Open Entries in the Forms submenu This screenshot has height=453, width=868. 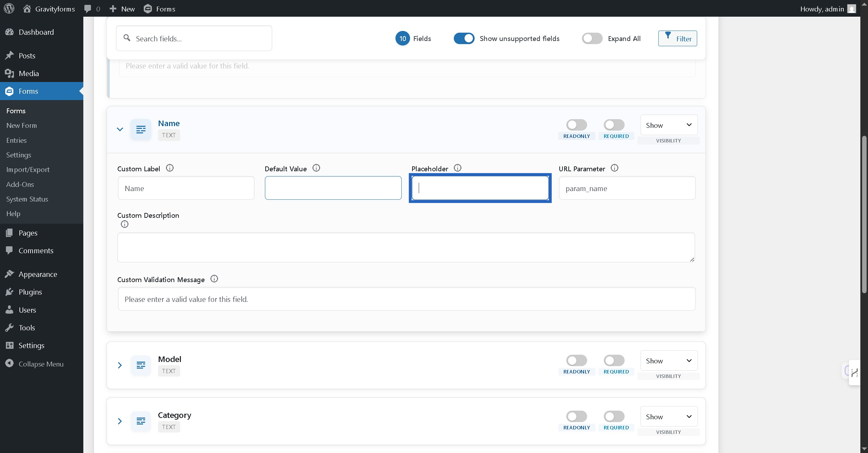16,140
